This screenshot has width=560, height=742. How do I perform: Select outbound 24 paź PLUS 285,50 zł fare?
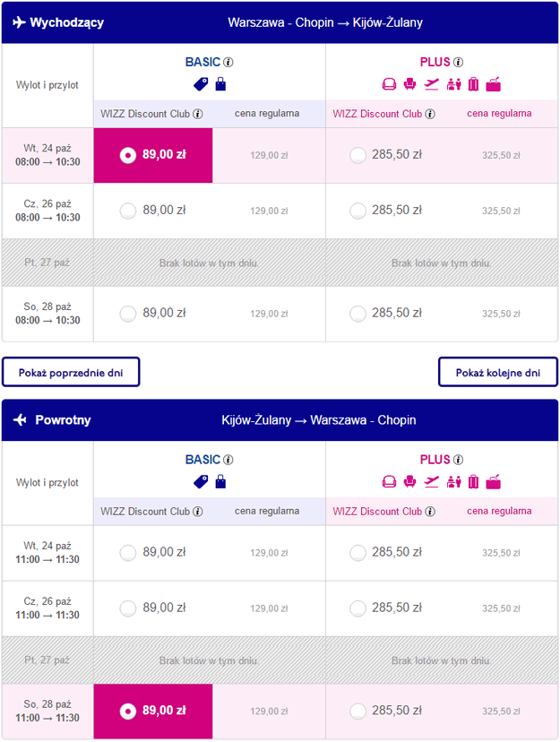coord(358,155)
